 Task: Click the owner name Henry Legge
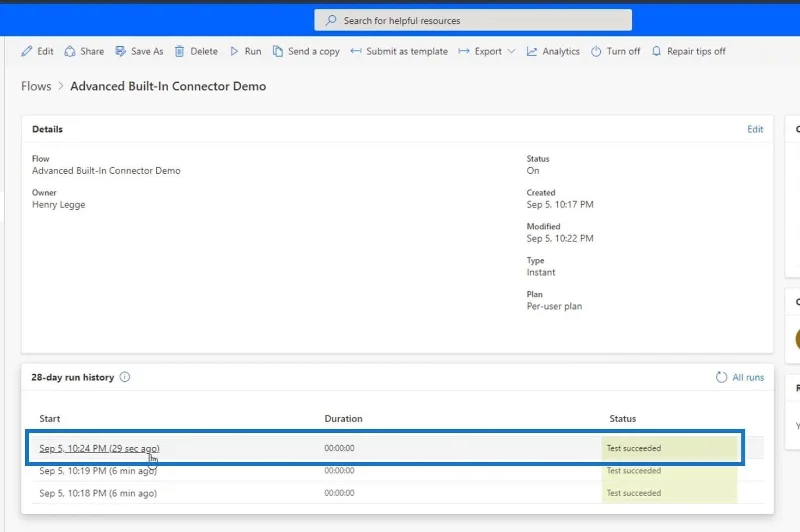pos(59,205)
